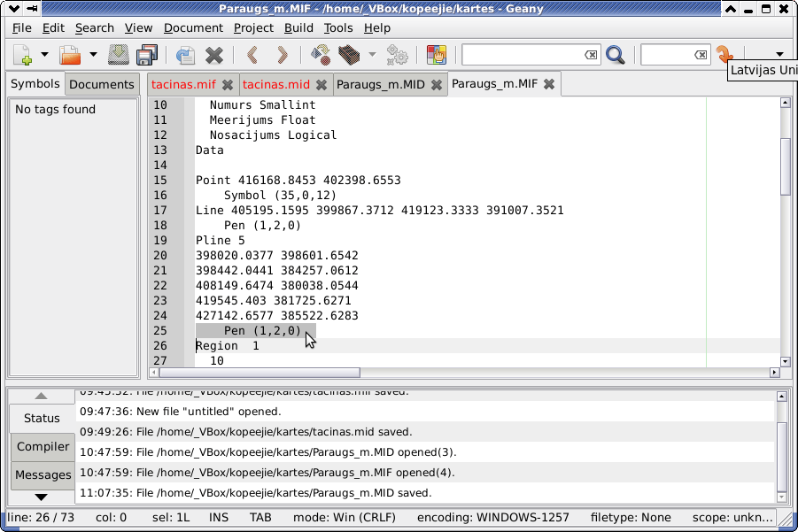Toggle the window pin in title bar
The height and width of the screenshot is (532, 798).
32,9
